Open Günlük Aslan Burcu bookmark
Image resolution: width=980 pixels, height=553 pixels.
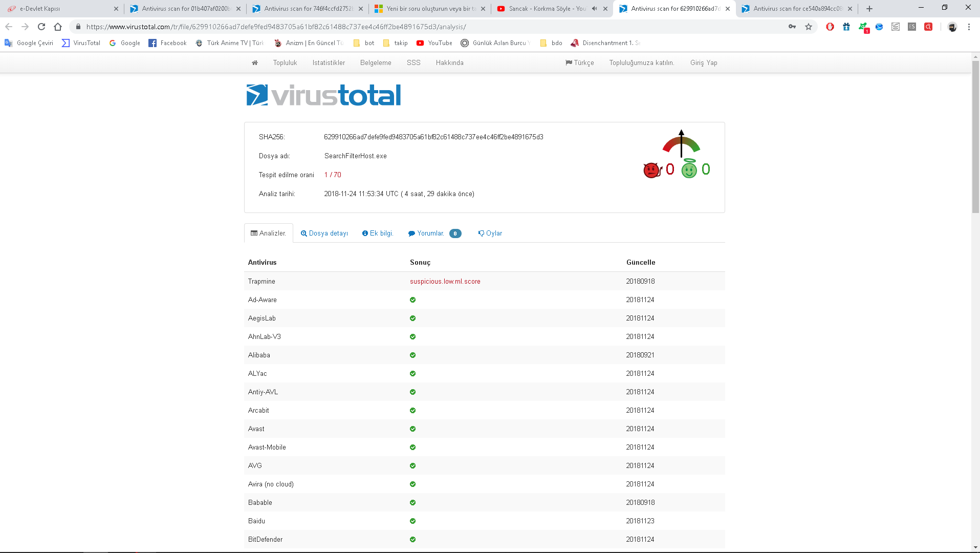pos(495,43)
